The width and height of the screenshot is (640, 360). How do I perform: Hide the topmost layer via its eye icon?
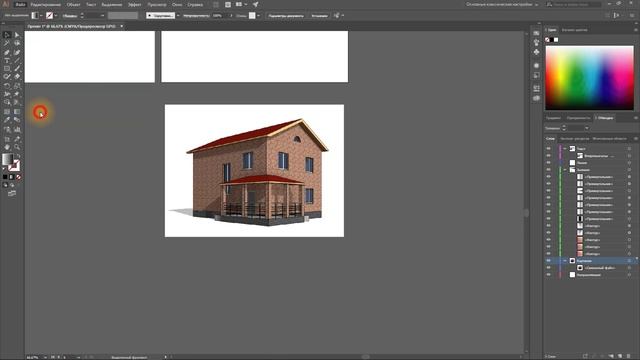(x=549, y=149)
